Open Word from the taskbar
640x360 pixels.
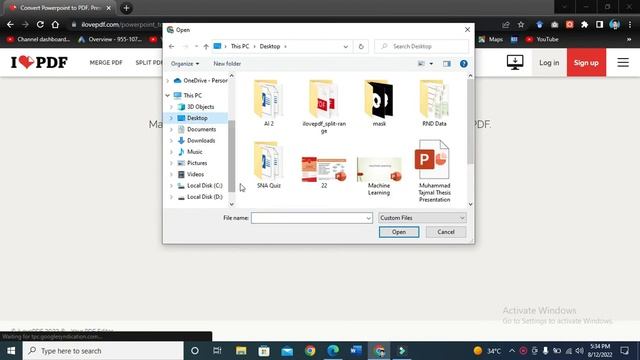point(356,351)
